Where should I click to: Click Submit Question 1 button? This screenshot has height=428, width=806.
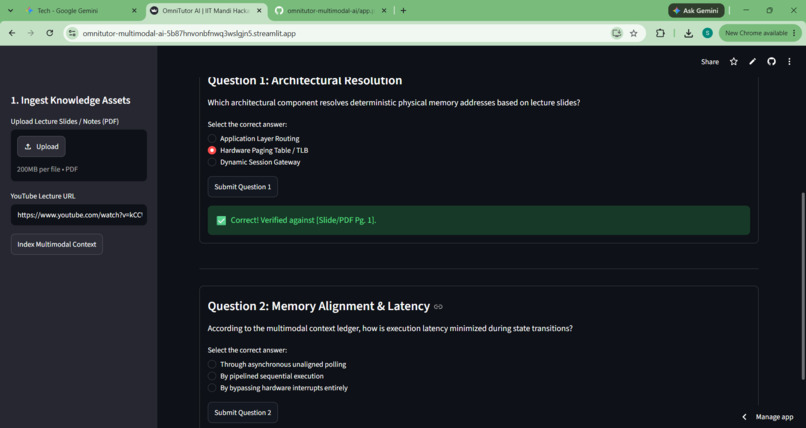243,187
